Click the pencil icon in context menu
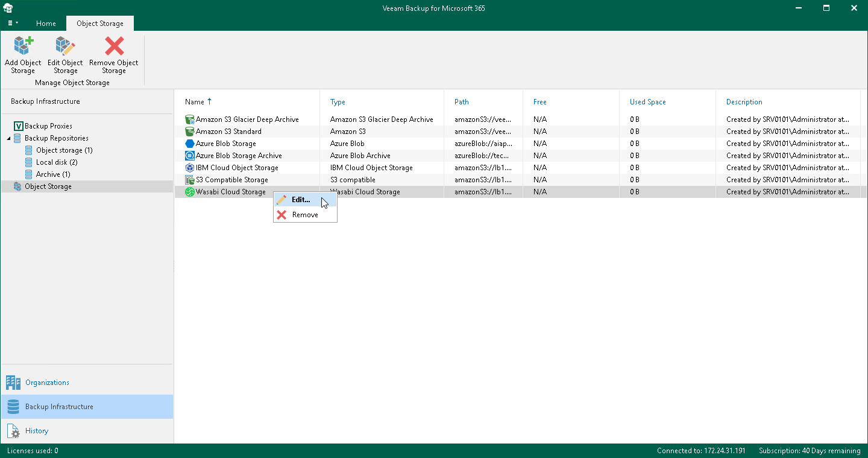This screenshot has width=868, height=458. [x=281, y=200]
